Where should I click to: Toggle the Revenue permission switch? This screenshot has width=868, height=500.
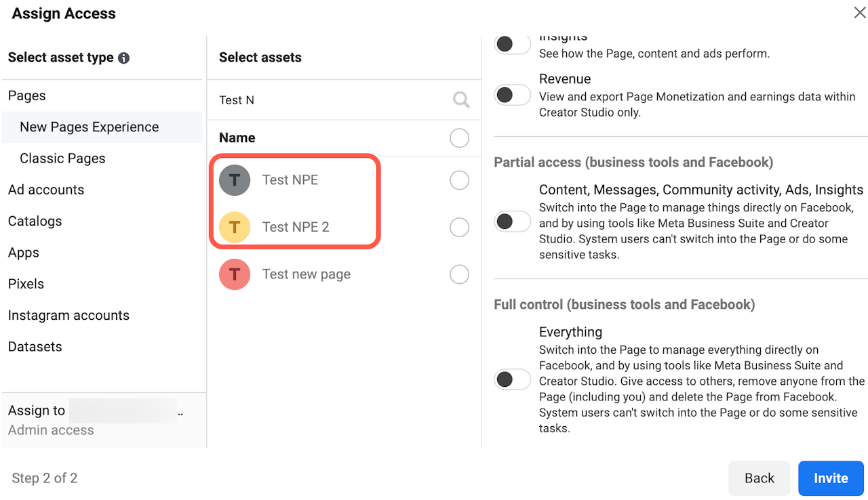[x=512, y=96]
